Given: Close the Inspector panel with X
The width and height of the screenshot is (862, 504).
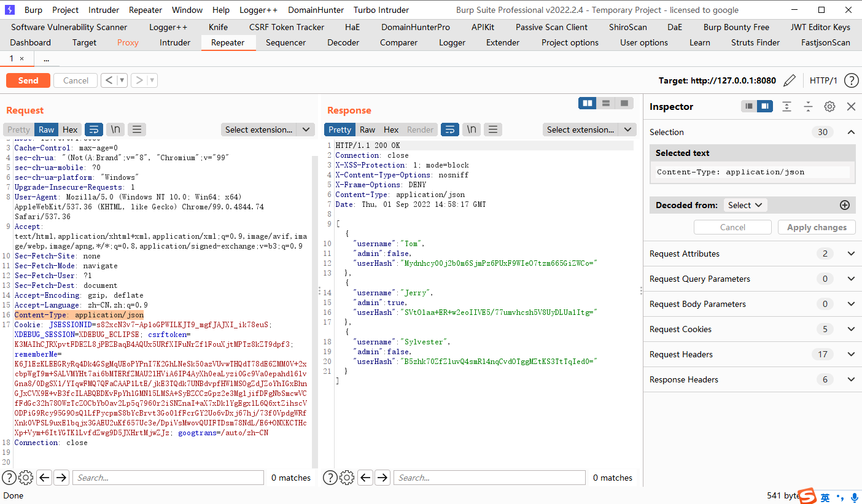Looking at the screenshot, I should click(851, 106).
